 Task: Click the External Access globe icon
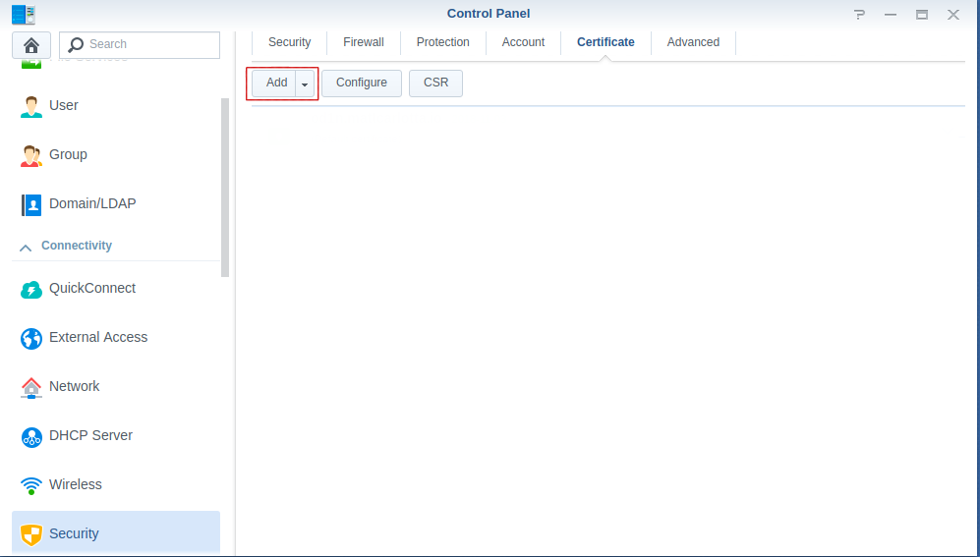pyautogui.click(x=31, y=338)
